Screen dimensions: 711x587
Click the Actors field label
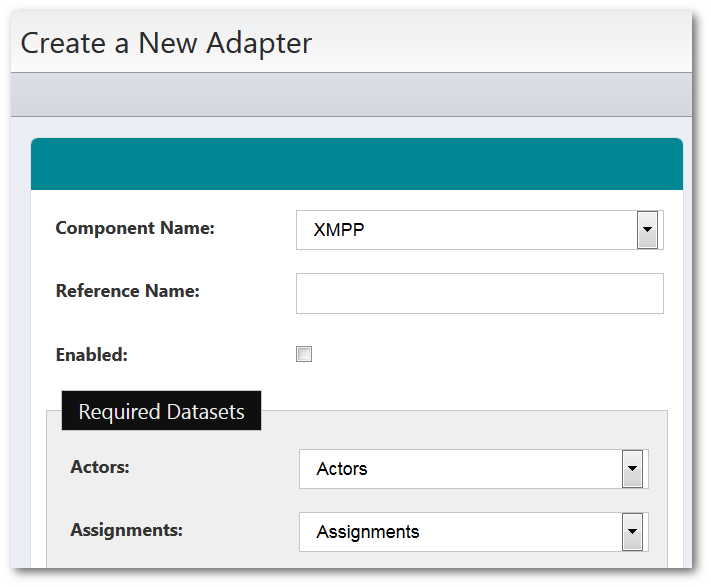[x=100, y=467]
